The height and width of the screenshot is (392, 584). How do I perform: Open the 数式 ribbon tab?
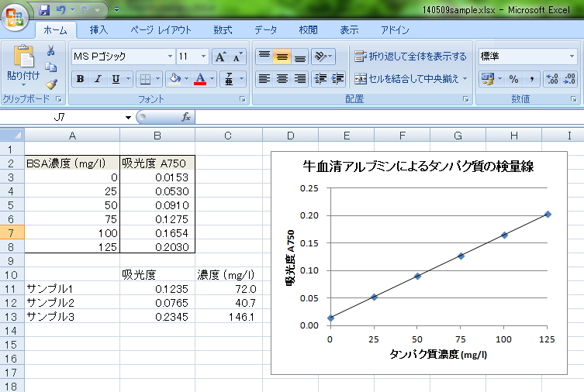click(x=223, y=30)
